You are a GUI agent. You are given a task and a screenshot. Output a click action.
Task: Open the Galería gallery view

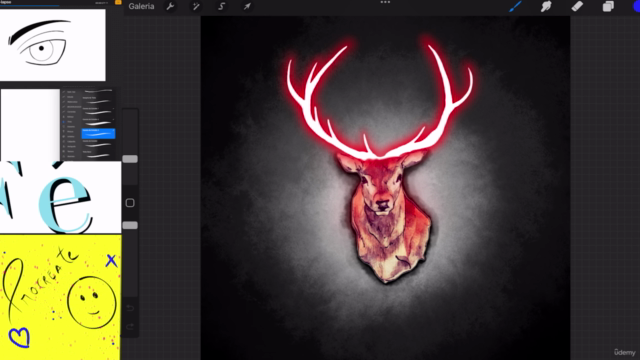click(141, 7)
